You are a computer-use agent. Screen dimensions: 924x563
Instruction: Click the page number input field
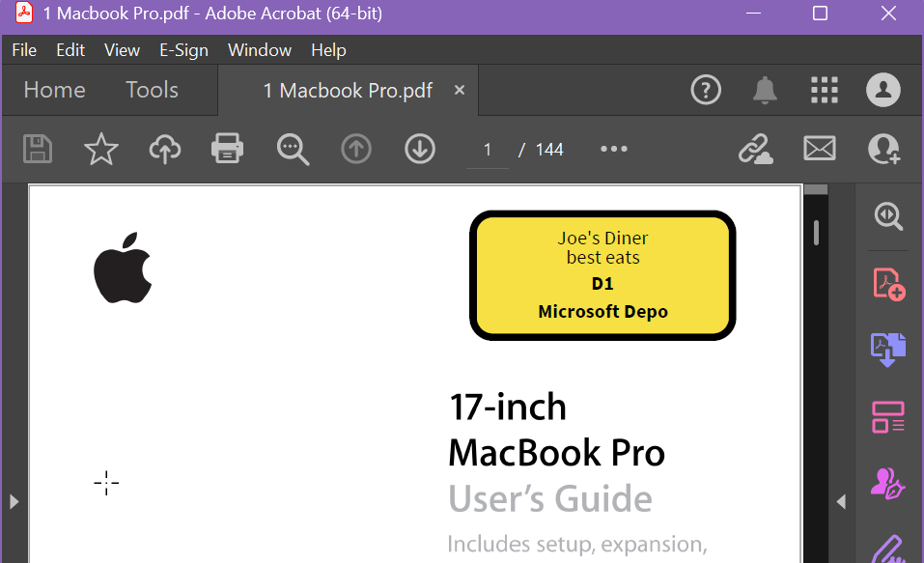[x=488, y=150]
